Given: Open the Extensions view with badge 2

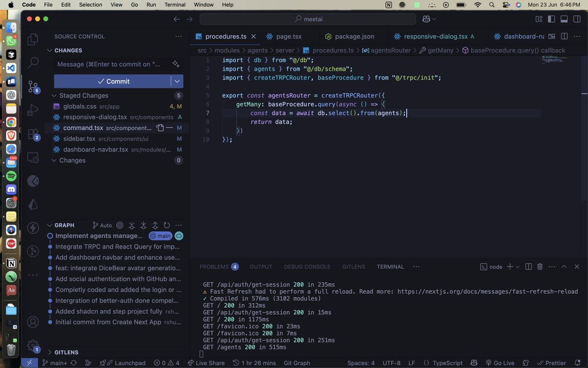Looking at the screenshot, I should click(33, 134).
